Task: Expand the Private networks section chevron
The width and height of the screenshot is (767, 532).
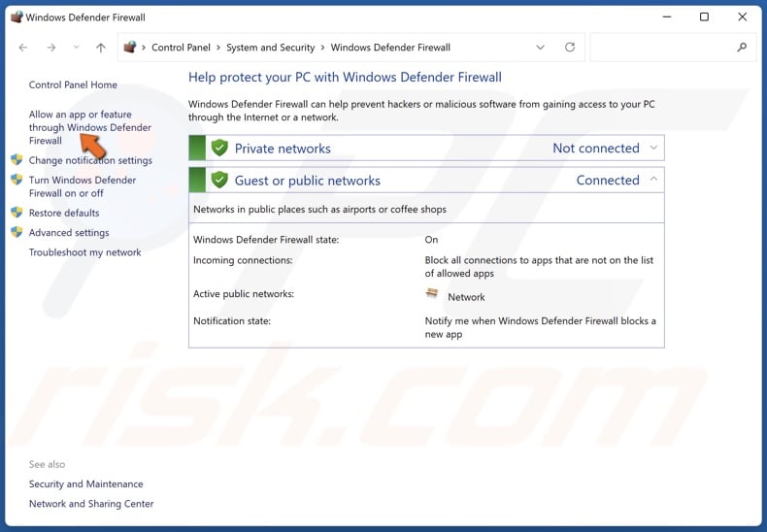Action: point(653,148)
